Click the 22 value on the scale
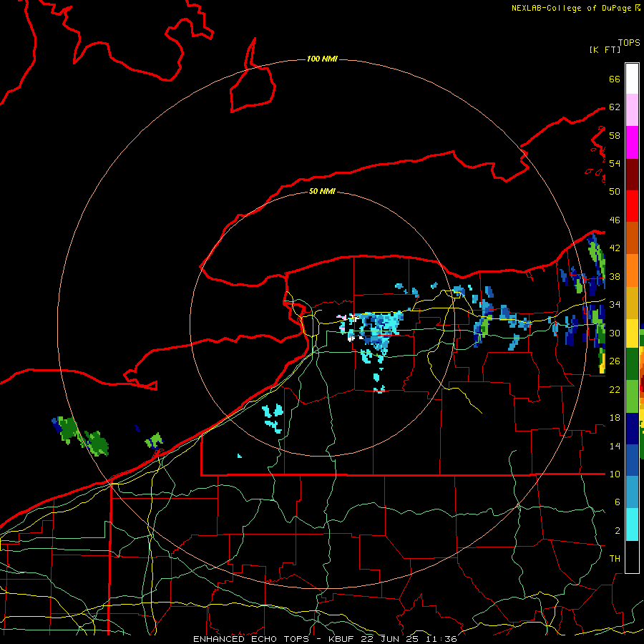 pos(615,389)
